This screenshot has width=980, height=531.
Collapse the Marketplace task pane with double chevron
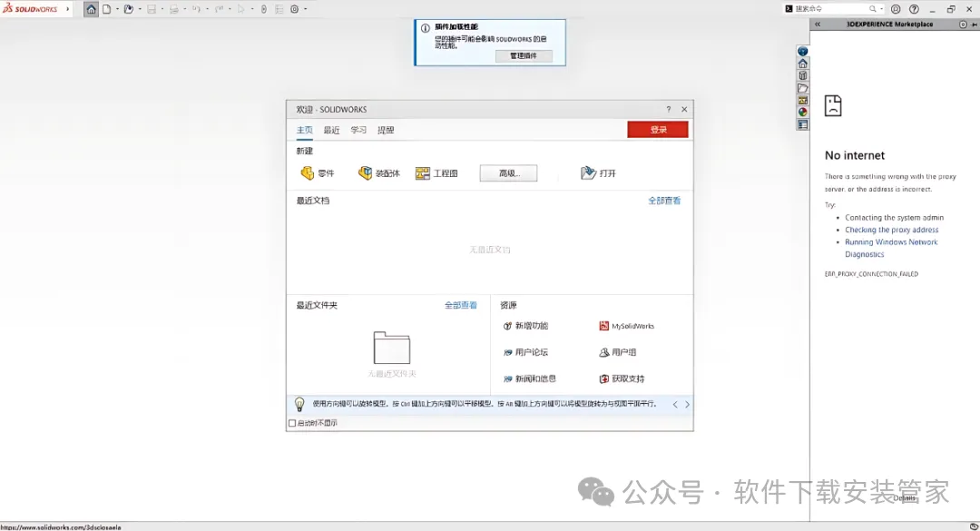tap(818, 25)
